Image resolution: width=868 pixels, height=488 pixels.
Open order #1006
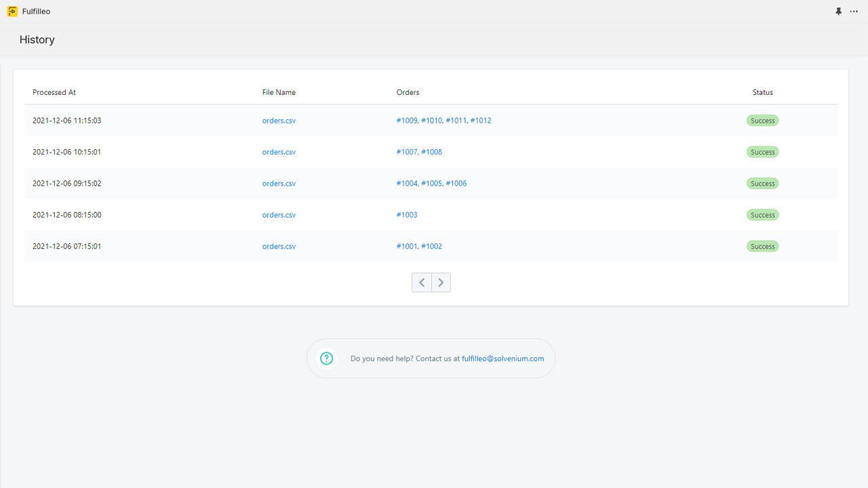click(x=457, y=183)
